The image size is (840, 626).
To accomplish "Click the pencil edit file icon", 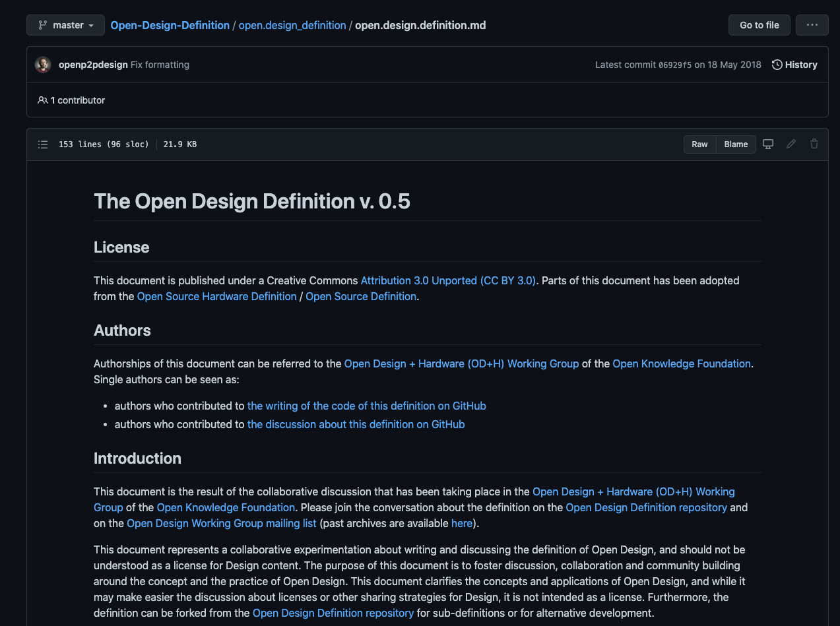I will (791, 144).
